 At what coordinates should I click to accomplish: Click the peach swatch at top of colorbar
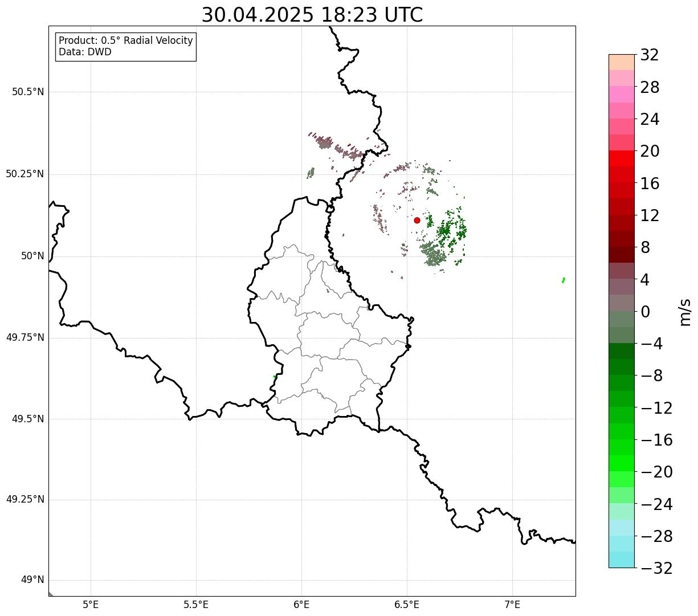click(x=622, y=62)
